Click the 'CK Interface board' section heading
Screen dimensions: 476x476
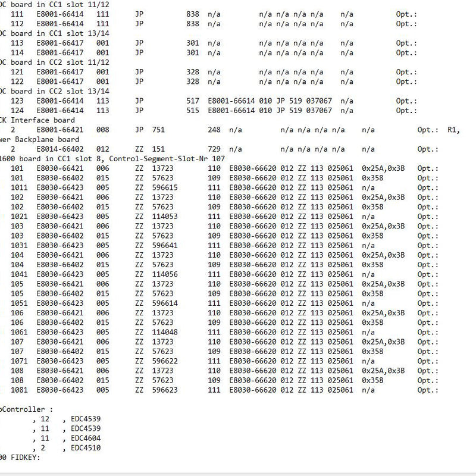[35, 120]
